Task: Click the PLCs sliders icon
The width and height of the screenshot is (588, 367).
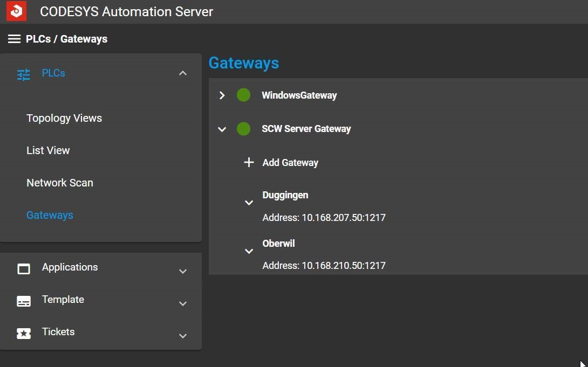Action: click(x=24, y=74)
